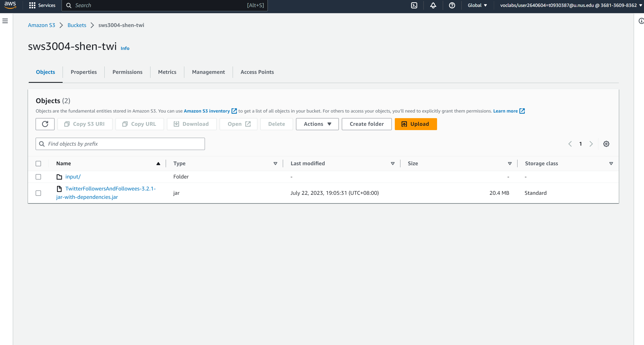Refresh the objects list
The image size is (644, 345).
pos(45,124)
